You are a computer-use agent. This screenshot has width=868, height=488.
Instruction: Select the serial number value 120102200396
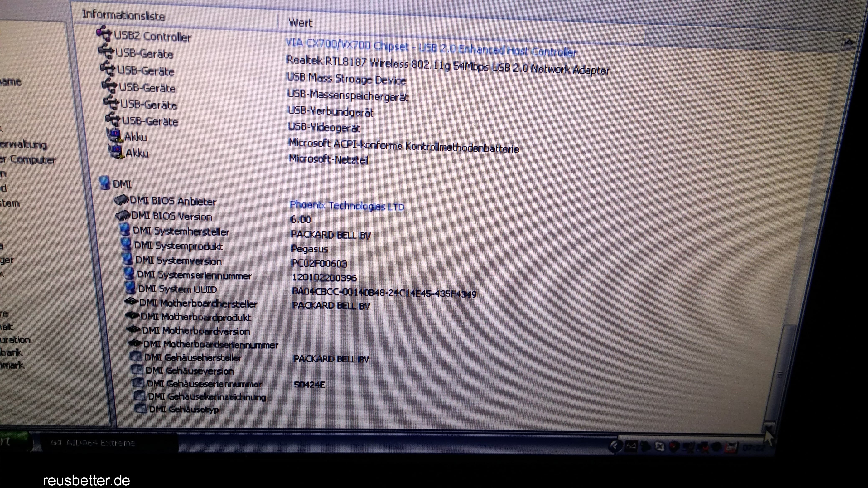[x=324, y=278]
